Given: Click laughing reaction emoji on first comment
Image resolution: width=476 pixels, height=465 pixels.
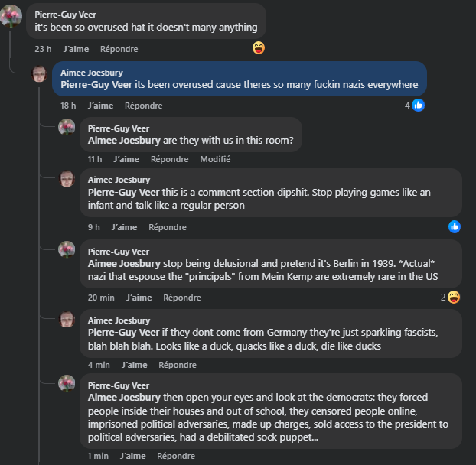Looking at the screenshot, I should tap(259, 48).
